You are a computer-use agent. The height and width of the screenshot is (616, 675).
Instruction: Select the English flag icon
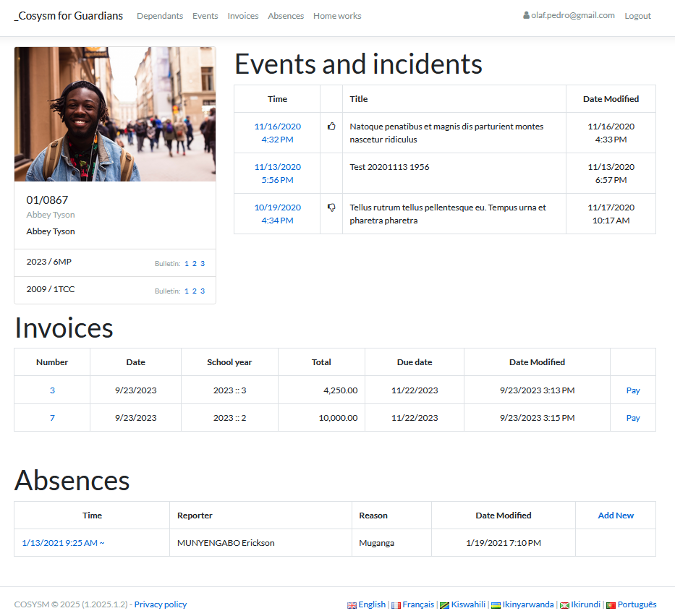point(352,605)
